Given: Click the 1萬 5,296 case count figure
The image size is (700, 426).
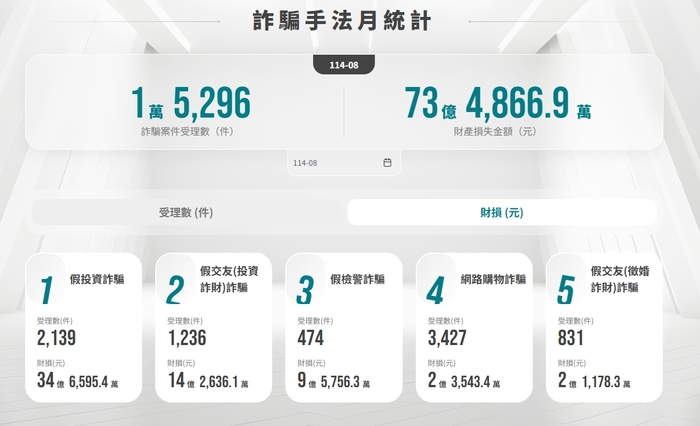Looking at the screenshot, I should (190, 101).
